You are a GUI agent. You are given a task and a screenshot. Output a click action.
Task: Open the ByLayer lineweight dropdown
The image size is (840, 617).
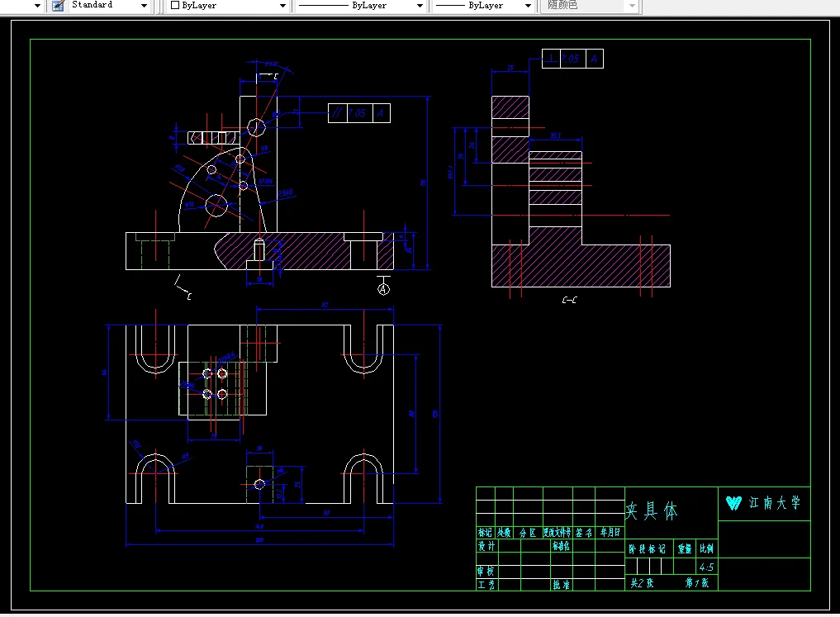(x=529, y=5)
